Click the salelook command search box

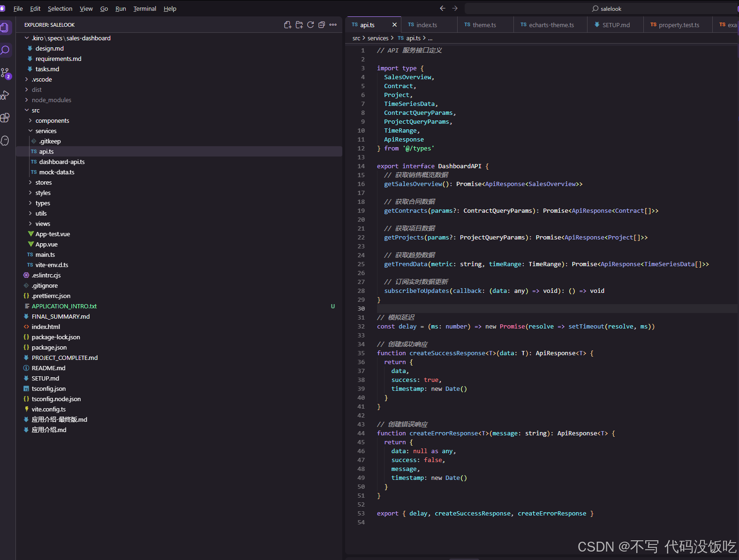click(602, 8)
